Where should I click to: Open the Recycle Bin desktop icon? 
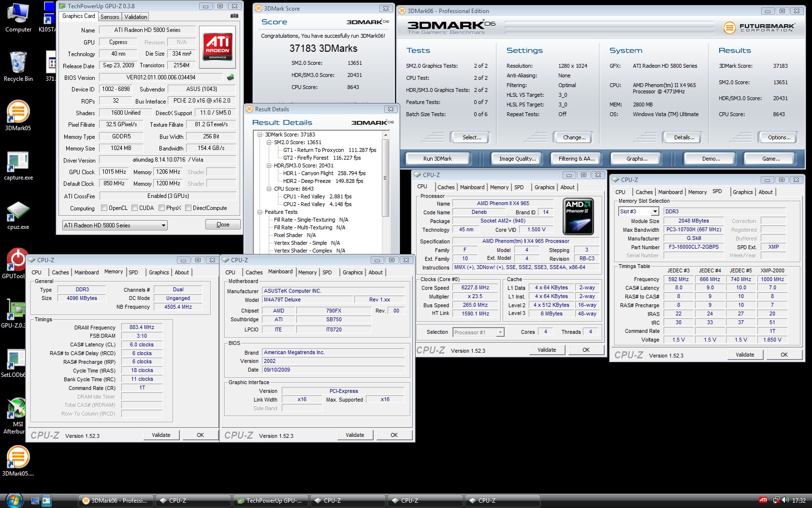coord(18,67)
